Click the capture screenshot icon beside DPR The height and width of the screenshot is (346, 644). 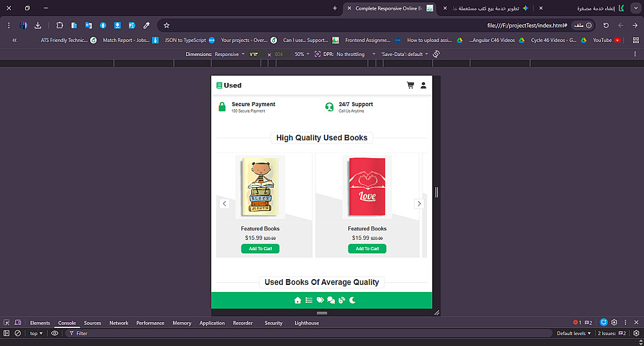tap(317, 54)
